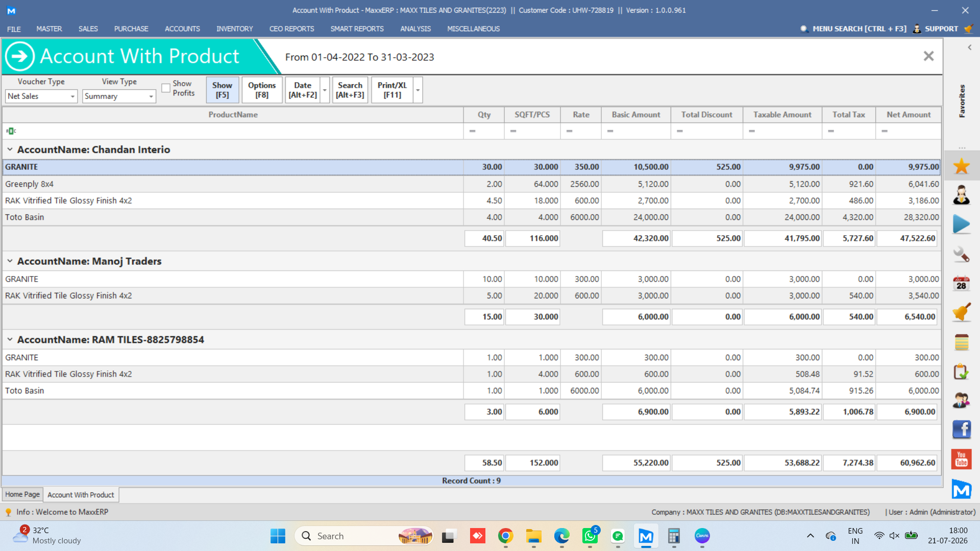Click the Show [F5] button
980x551 pixels.
[x=223, y=90]
